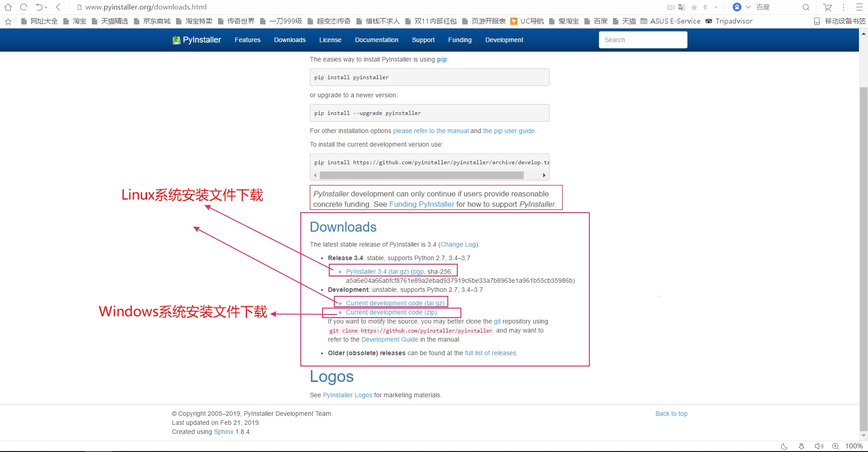Screen dimensions: 868x452
Task: Open the shopping cart icon
Action: (827, 7)
